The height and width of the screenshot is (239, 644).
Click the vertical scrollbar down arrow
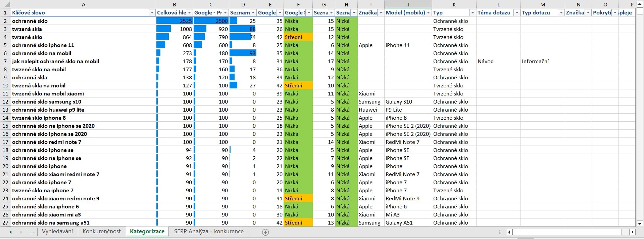tap(640, 224)
